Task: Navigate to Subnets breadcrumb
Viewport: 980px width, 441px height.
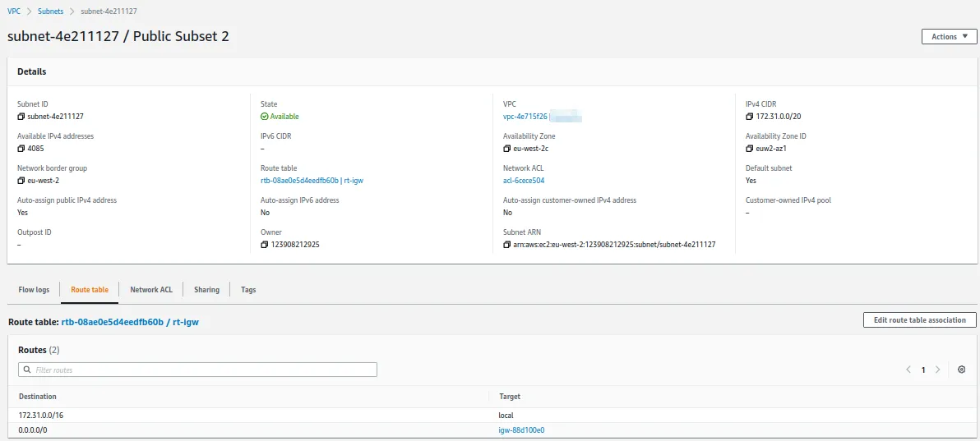Action: tap(50, 11)
